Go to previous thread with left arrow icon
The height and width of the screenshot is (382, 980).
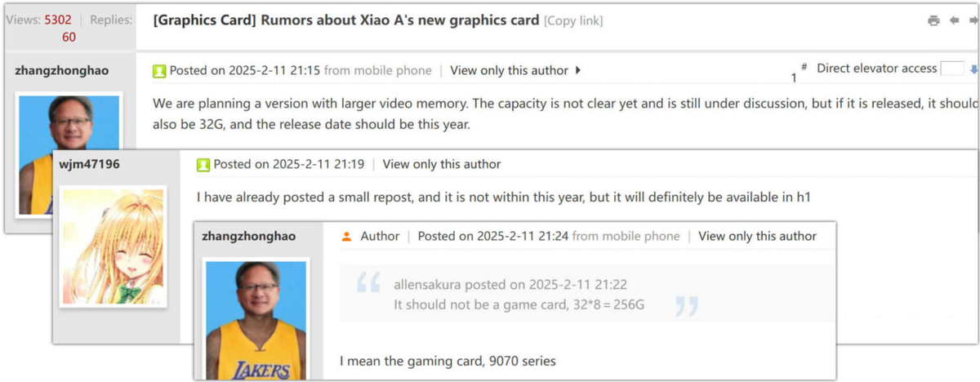coord(954,20)
